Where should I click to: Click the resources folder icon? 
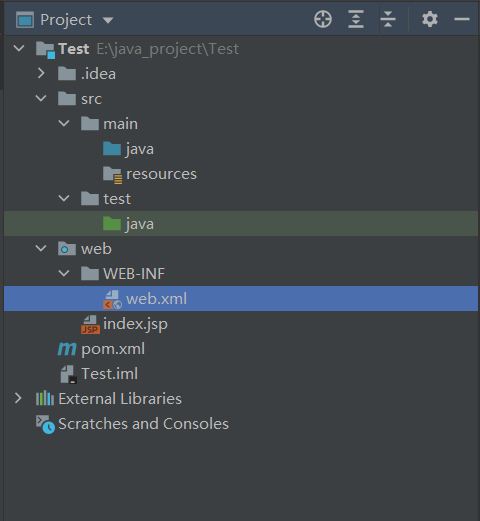click(112, 175)
